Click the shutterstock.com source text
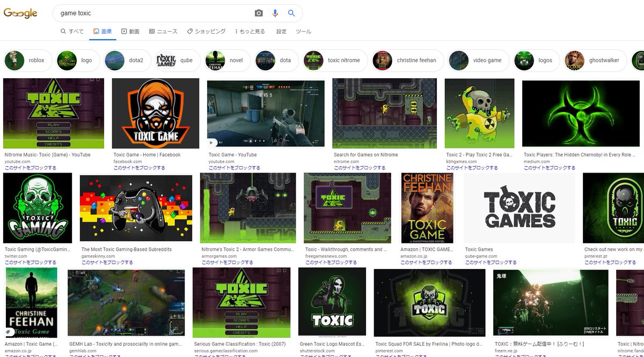 tap(317, 351)
